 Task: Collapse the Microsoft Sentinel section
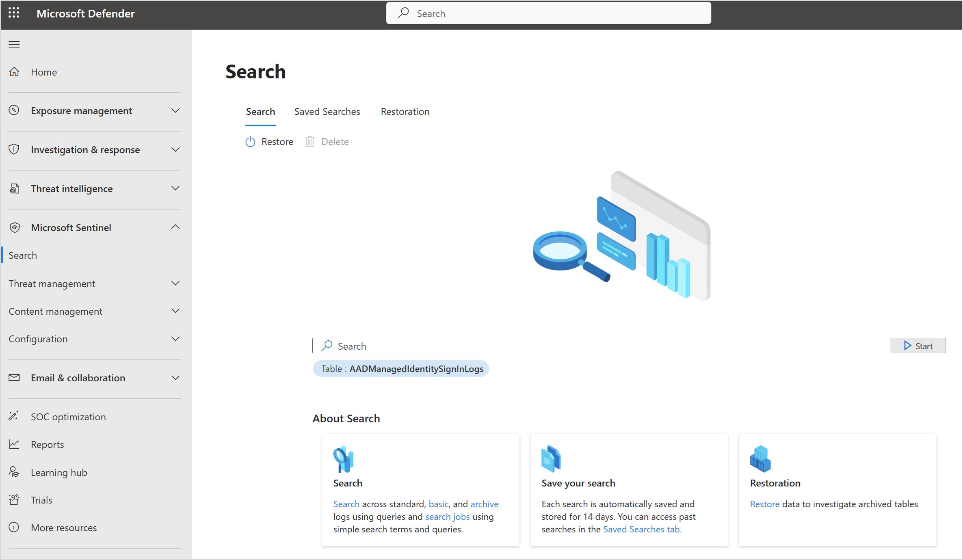click(175, 227)
